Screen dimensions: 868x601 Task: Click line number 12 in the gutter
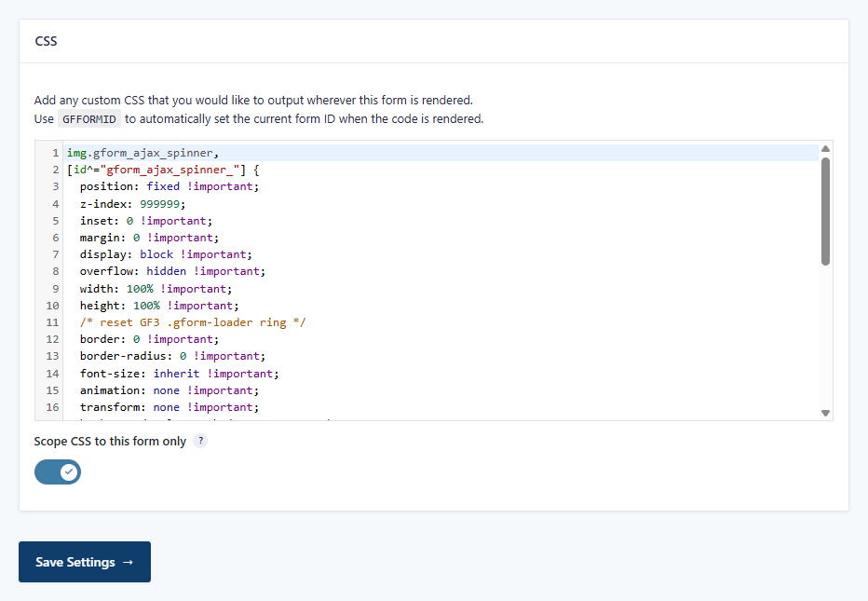(52, 339)
